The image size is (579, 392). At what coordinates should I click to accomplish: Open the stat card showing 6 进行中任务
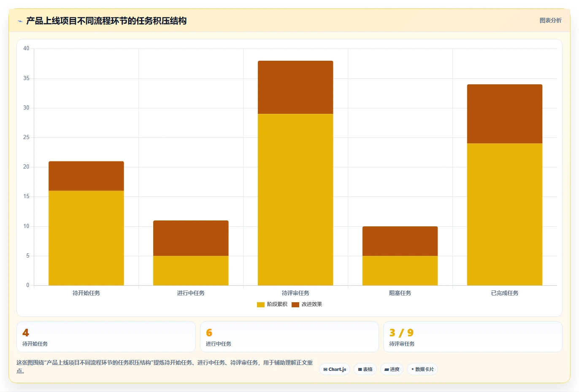289,337
